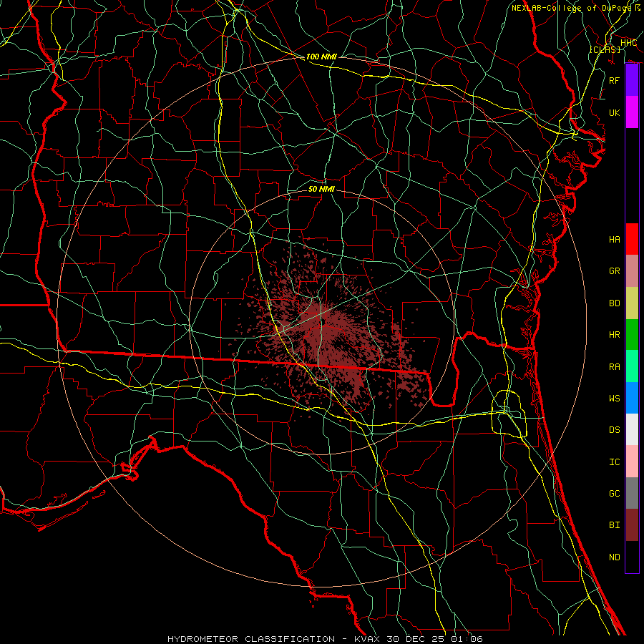The height and width of the screenshot is (644, 644).
Task: Click the HA legend label
Action: point(614,239)
